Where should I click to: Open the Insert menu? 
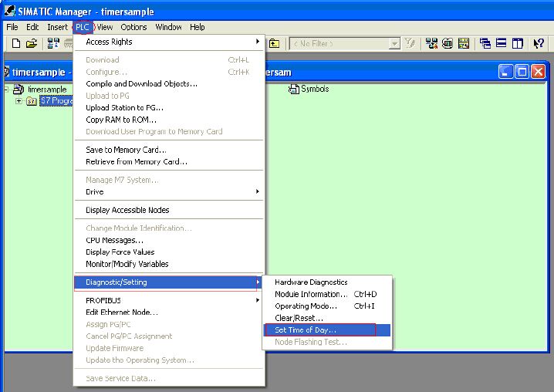point(57,27)
